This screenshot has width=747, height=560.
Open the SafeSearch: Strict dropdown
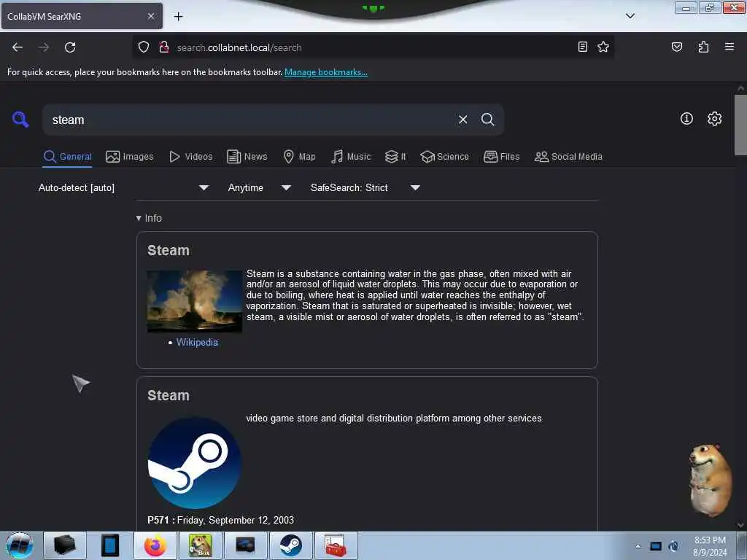[x=365, y=187]
